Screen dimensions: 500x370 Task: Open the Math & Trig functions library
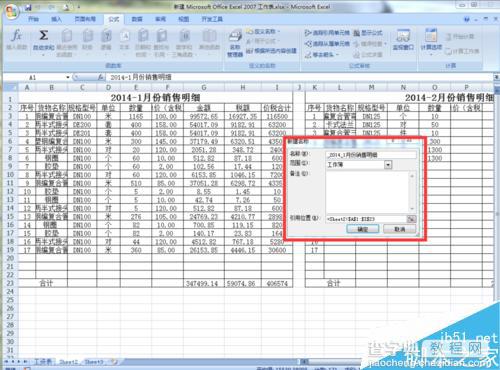point(184,43)
